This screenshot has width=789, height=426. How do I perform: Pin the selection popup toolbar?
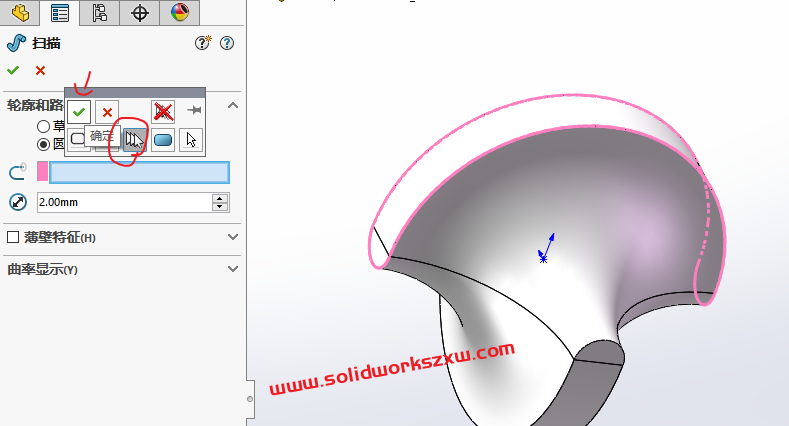(x=194, y=110)
